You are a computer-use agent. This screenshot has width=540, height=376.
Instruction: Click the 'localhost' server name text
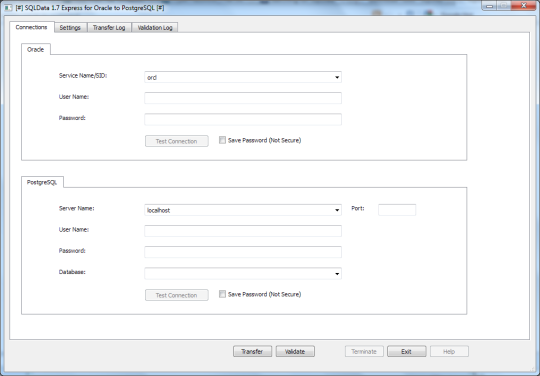(x=158, y=210)
